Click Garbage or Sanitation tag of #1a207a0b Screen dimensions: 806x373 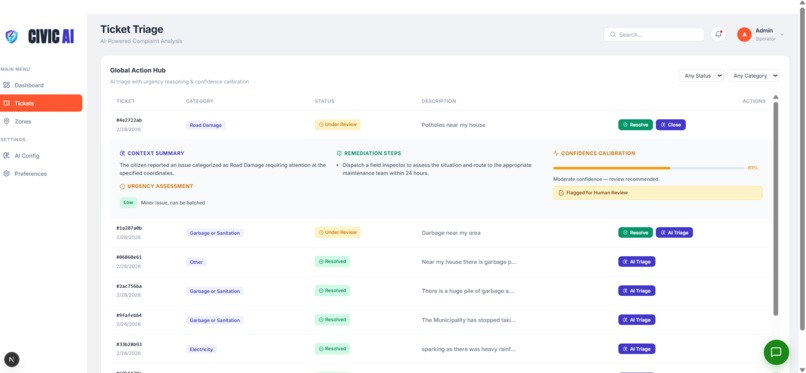click(x=215, y=233)
